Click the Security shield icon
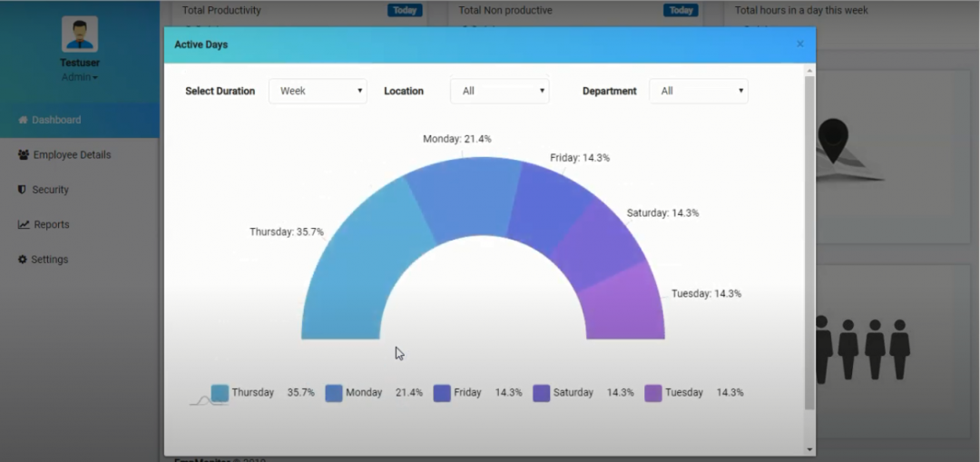The width and height of the screenshot is (980, 462). [23, 190]
